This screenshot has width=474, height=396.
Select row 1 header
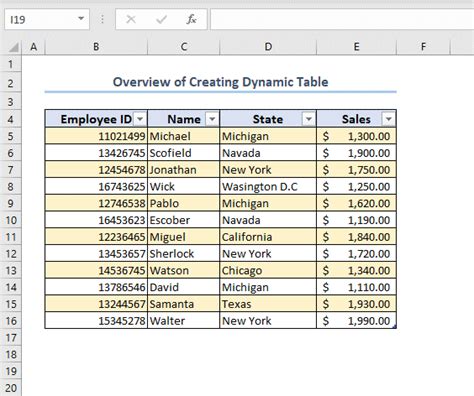click(x=11, y=64)
